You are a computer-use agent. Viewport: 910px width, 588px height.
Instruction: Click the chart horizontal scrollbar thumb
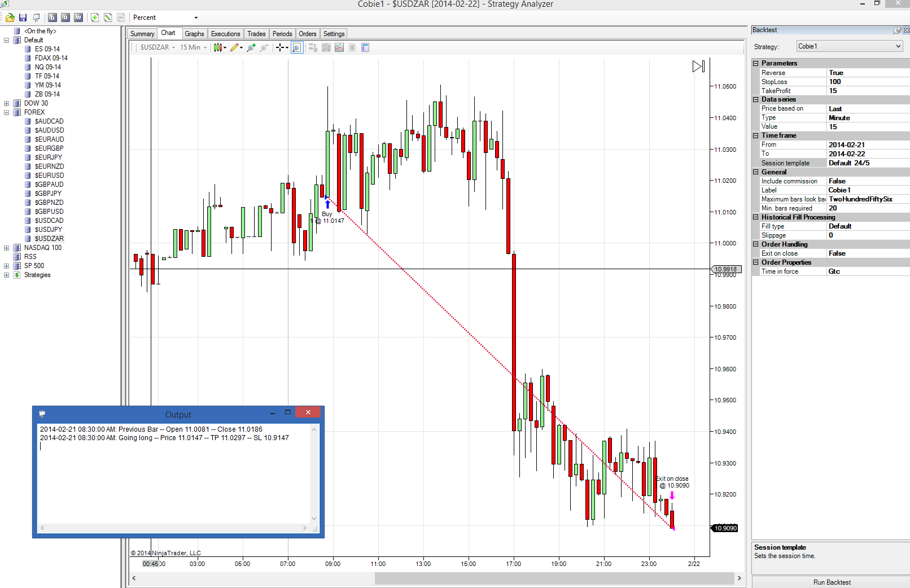point(554,578)
